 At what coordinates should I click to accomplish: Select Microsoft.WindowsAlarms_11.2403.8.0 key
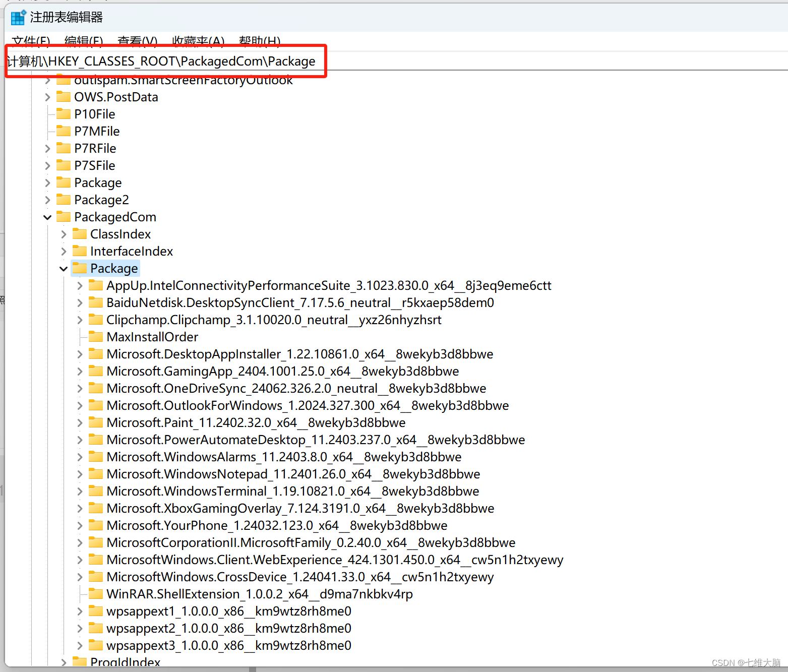coord(284,457)
